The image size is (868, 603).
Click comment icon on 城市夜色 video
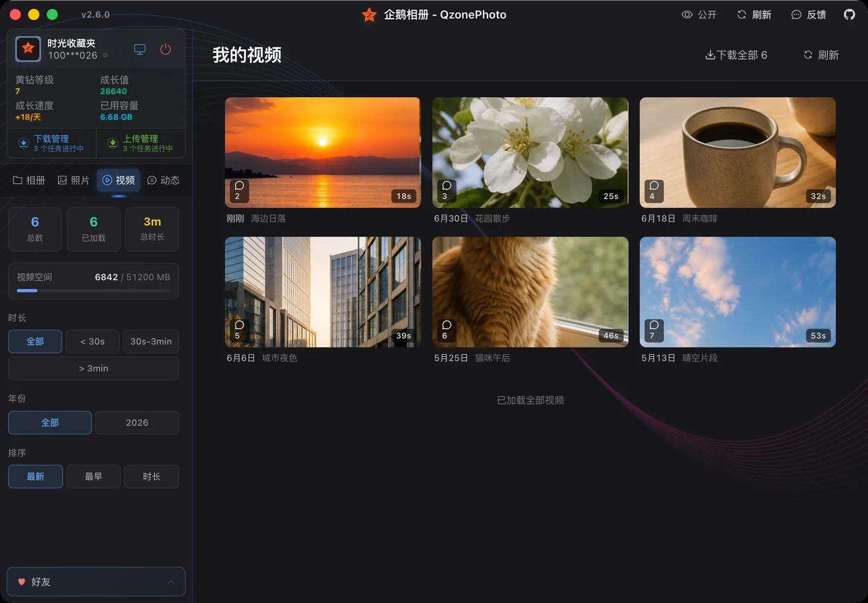coord(239,325)
